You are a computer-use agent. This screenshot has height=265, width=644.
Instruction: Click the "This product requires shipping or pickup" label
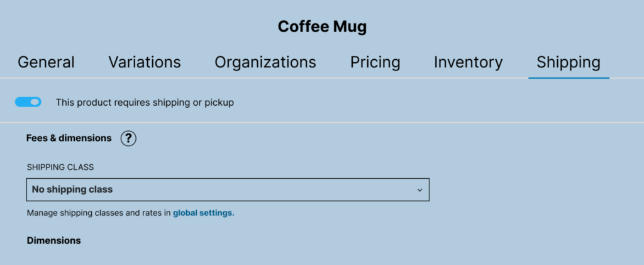pos(145,102)
